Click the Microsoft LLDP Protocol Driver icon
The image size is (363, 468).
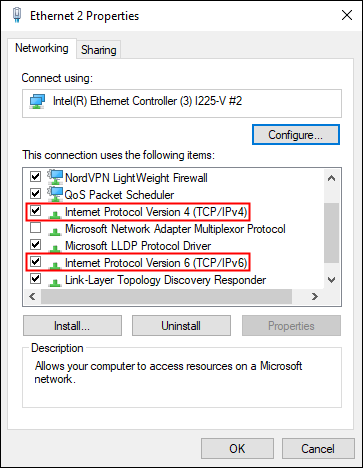click(x=55, y=248)
